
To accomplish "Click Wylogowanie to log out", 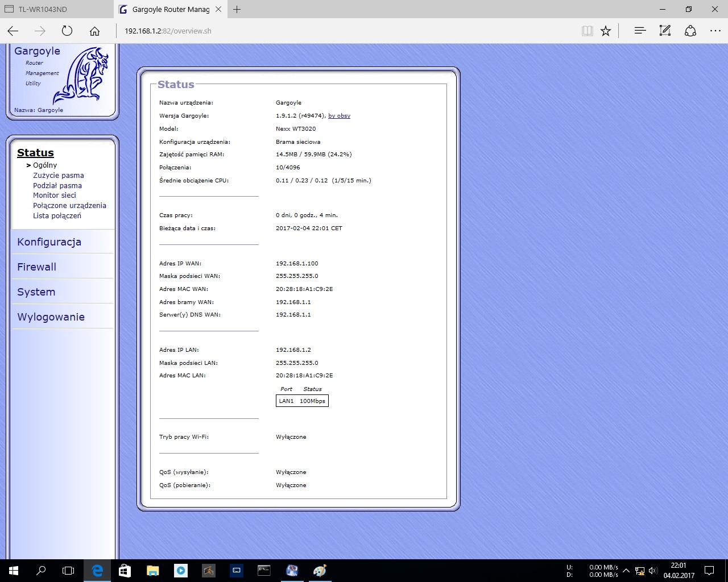I will point(51,317).
